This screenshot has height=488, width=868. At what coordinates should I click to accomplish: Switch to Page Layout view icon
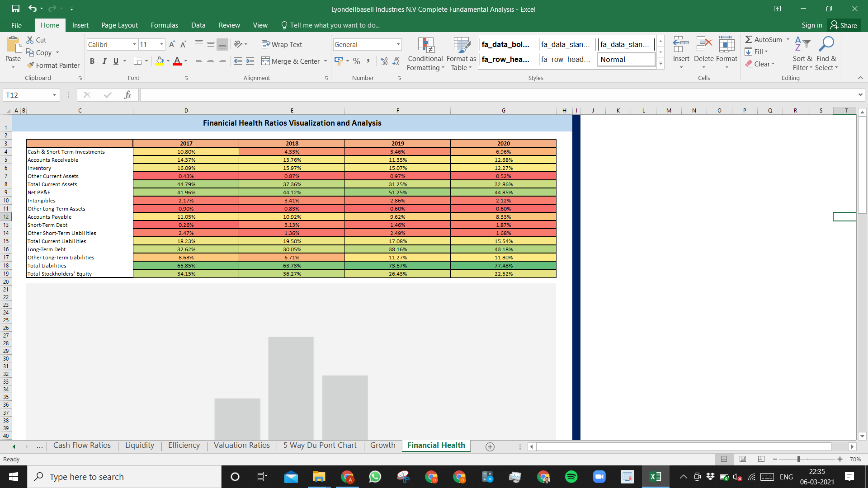pos(743,459)
